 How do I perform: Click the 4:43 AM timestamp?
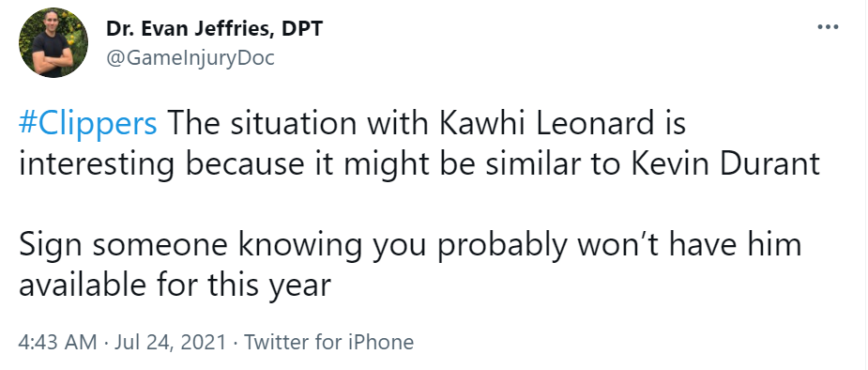point(57,342)
